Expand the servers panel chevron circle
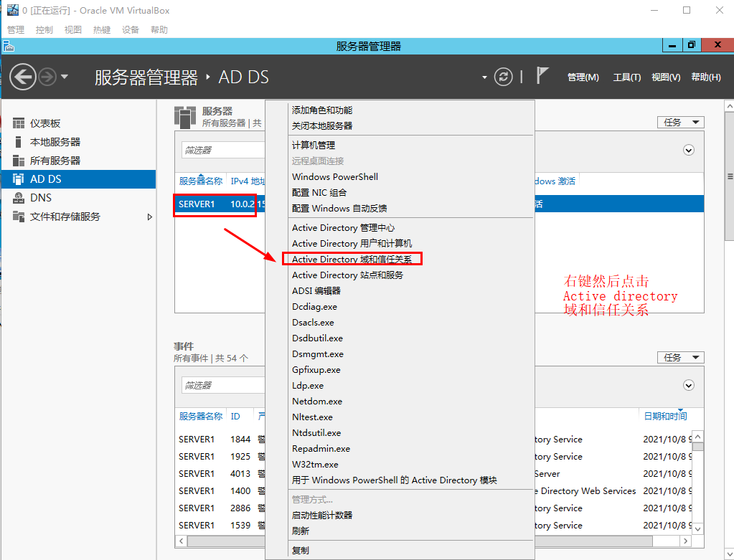The width and height of the screenshot is (734, 560). [689, 150]
